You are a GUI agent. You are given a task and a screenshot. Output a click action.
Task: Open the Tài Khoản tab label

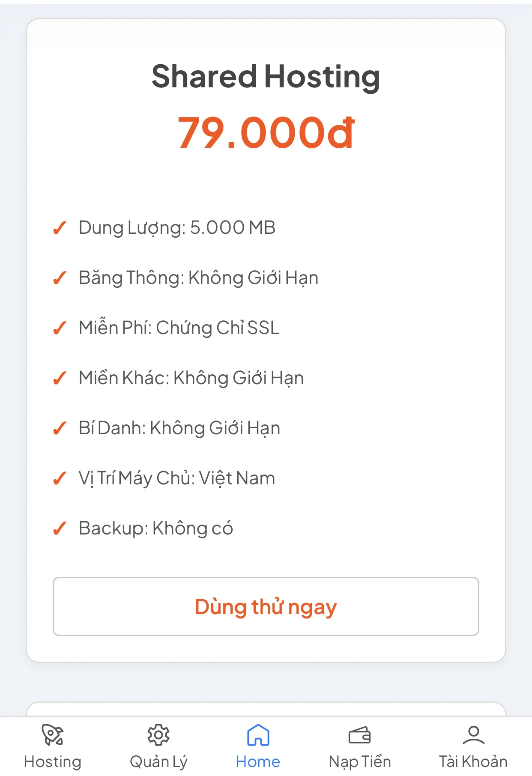473,761
